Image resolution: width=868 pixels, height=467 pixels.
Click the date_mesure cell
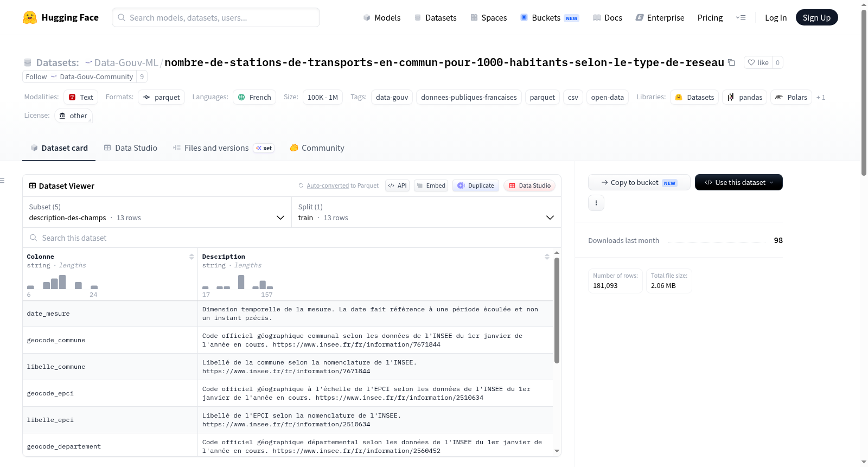click(110, 314)
